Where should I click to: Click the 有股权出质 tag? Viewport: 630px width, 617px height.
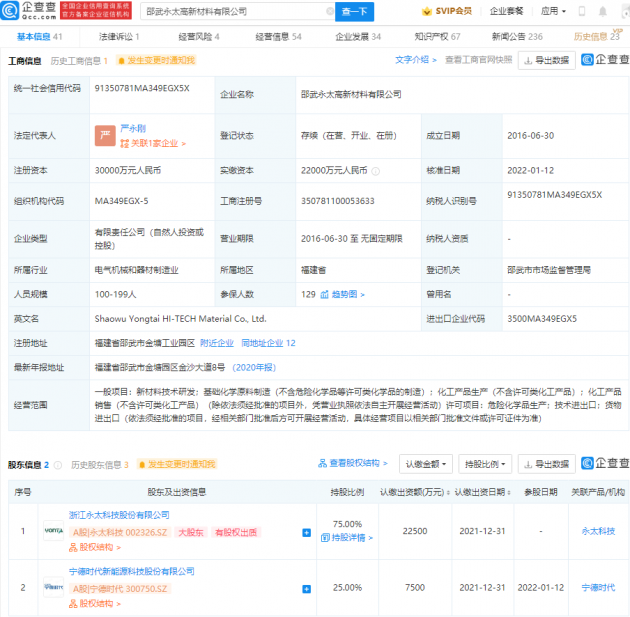(236, 532)
